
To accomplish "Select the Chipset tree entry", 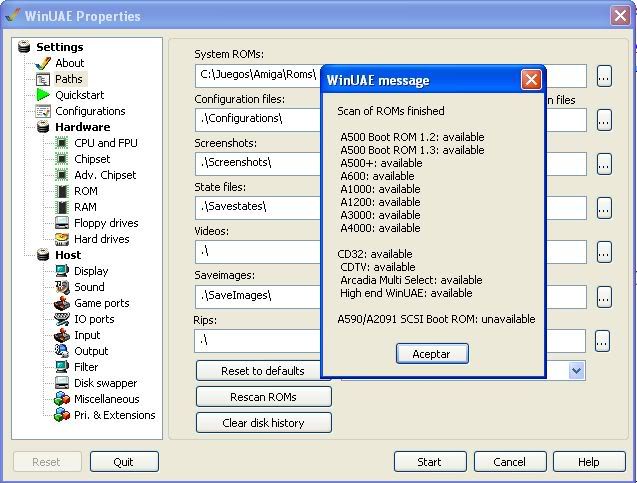I will 92,159.
